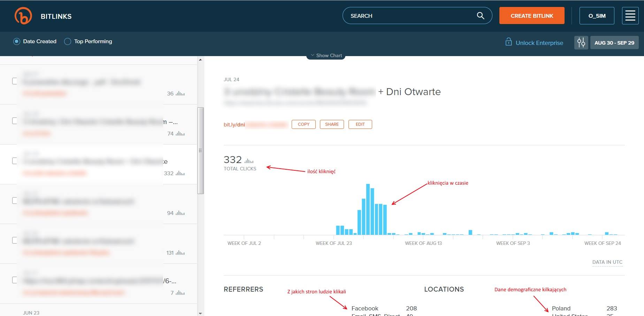Click the COPY button
The image size is (644, 316).
(304, 124)
